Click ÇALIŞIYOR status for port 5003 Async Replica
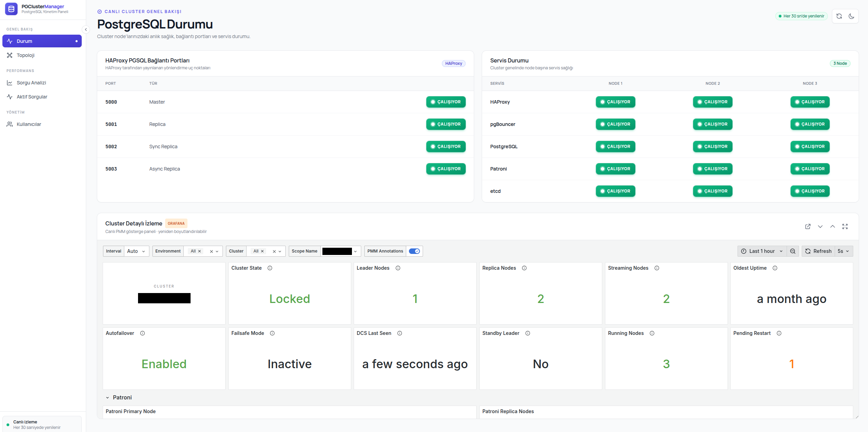This screenshot has height=432, width=868. [x=446, y=169]
